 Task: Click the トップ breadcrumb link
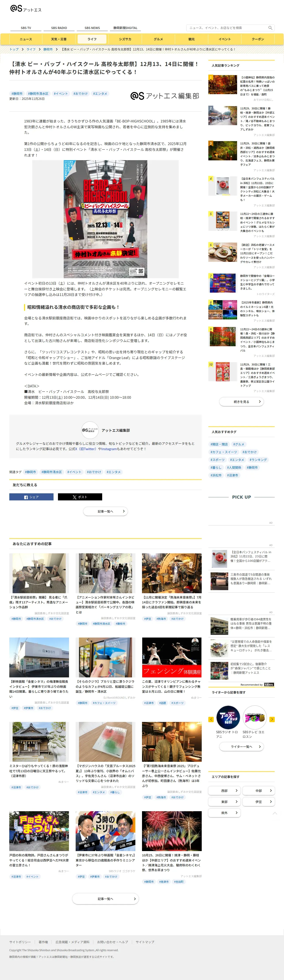click(14, 49)
